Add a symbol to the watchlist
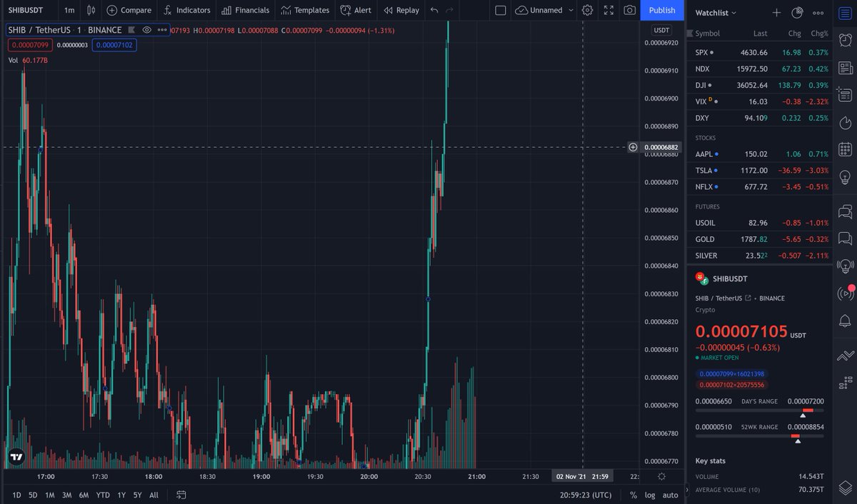857x504 pixels. click(777, 12)
